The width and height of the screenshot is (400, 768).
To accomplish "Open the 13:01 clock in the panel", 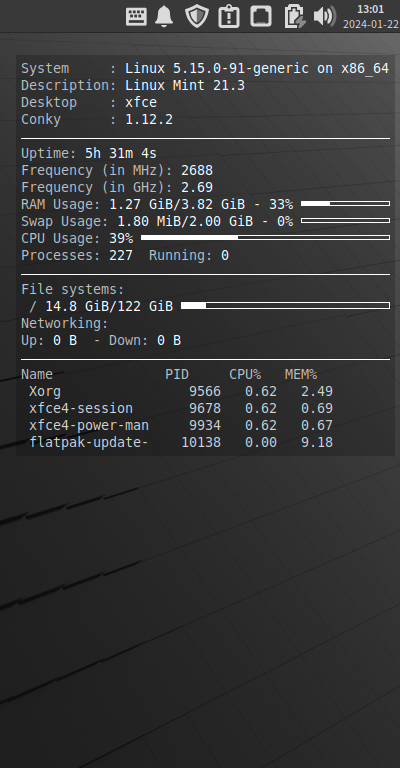I will click(x=371, y=9).
